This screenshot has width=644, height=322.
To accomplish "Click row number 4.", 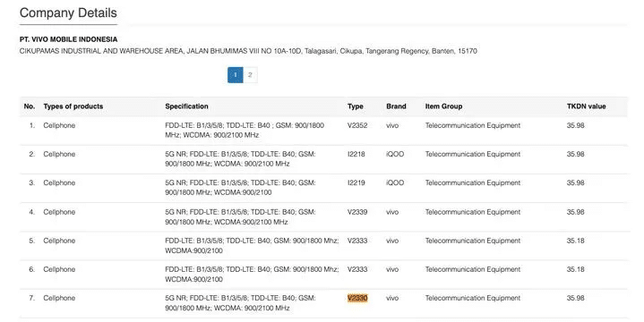I will (32, 212).
